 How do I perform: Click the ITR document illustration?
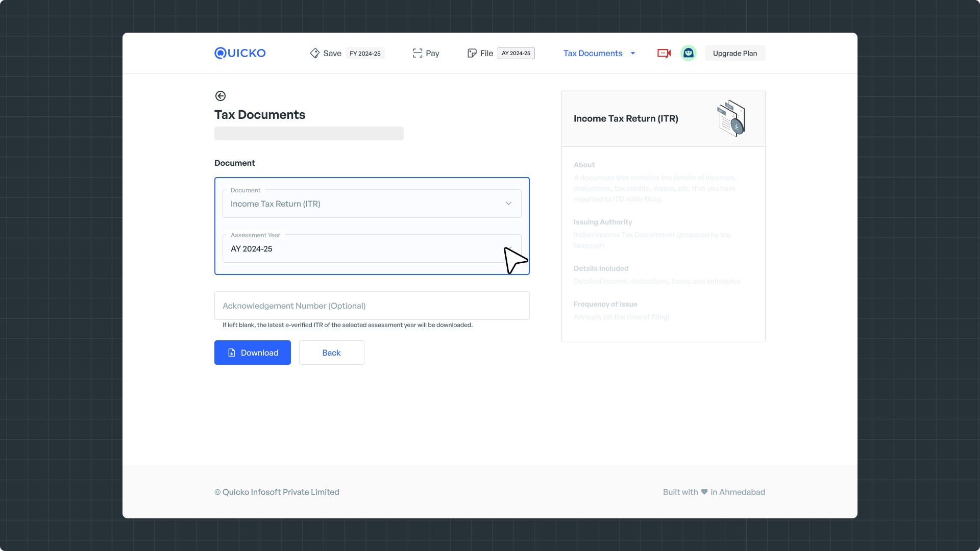(732, 118)
